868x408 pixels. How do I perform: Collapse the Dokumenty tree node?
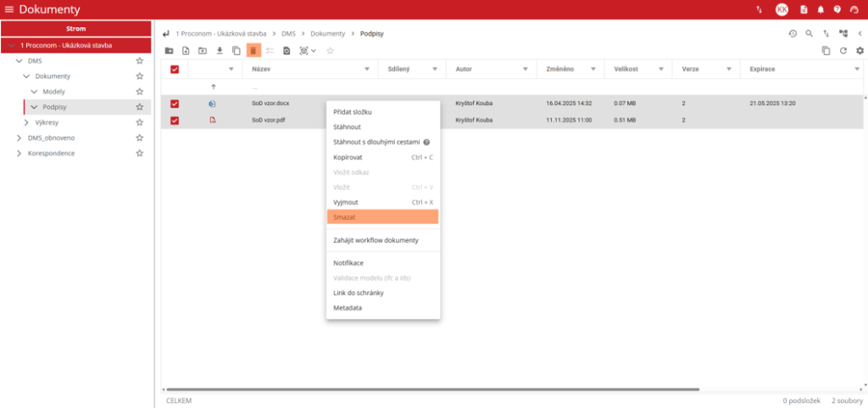(x=26, y=76)
